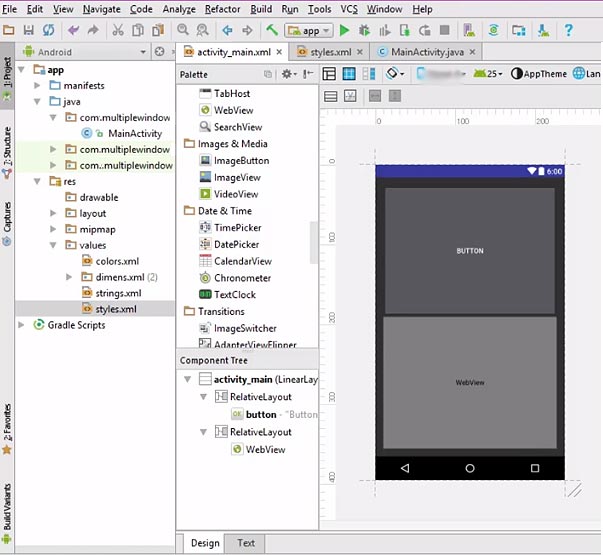The height and width of the screenshot is (555, 603).
Task: Click the WebView area in preview
Action: pos(470,382)
